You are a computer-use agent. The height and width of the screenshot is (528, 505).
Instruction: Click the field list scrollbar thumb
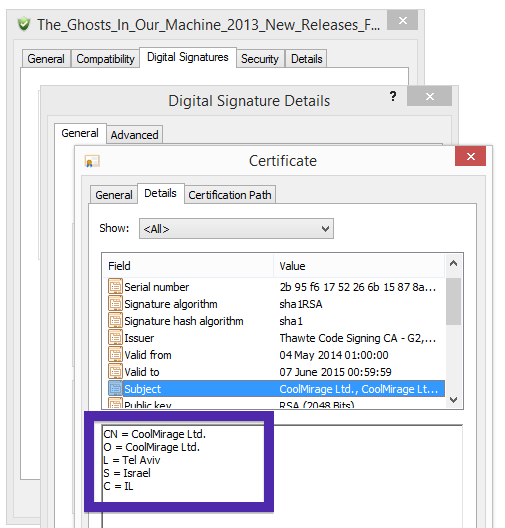tap(453, 301)
